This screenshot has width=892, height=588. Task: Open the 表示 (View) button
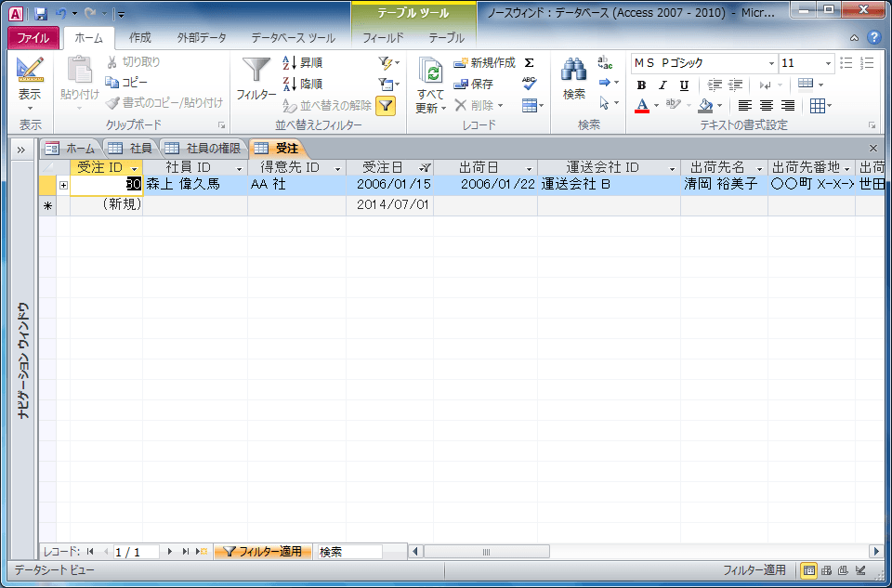pyautogui.click(x=30, y=85)
